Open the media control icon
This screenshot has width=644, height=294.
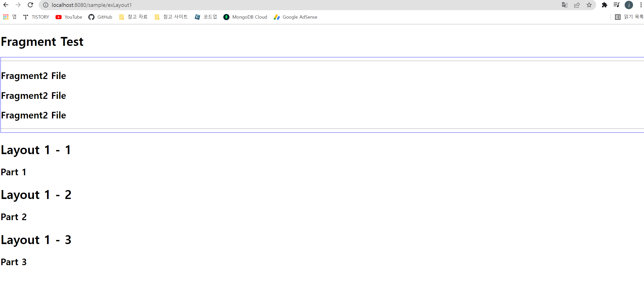[616, 5]
